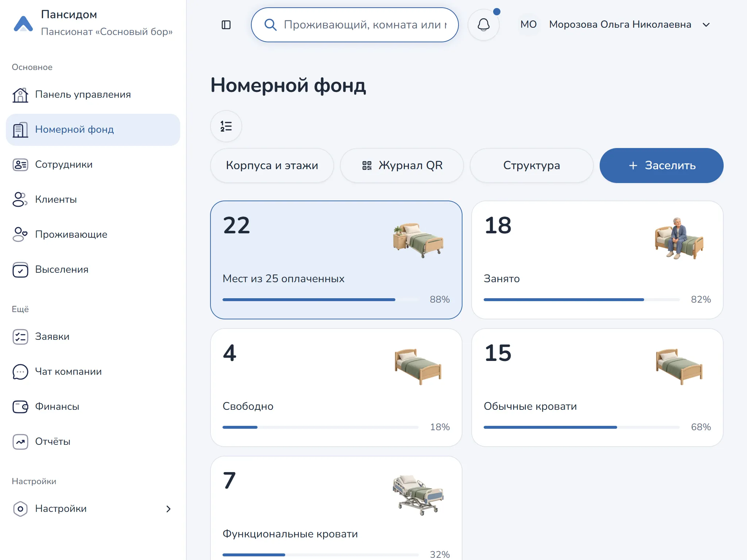Expand Настройки submenu chevron
The height and width of the screenshot is (560, 747).
[169, 509]
